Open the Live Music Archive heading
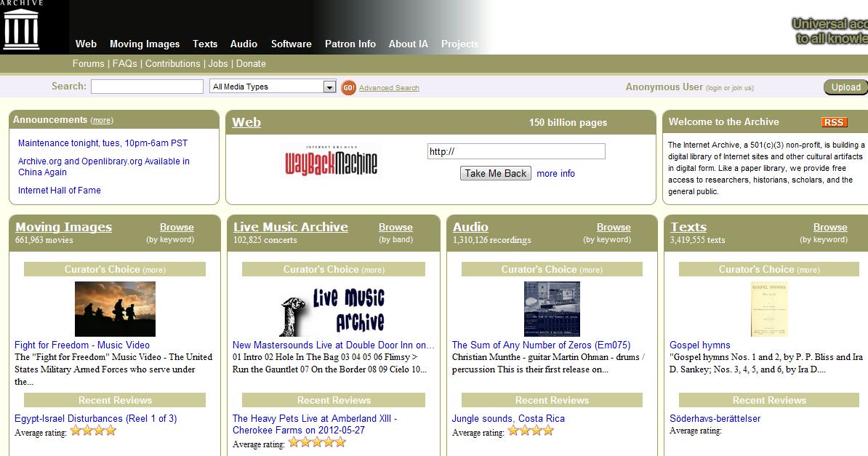Screen dimensions: 868x456 pos(291,227)
